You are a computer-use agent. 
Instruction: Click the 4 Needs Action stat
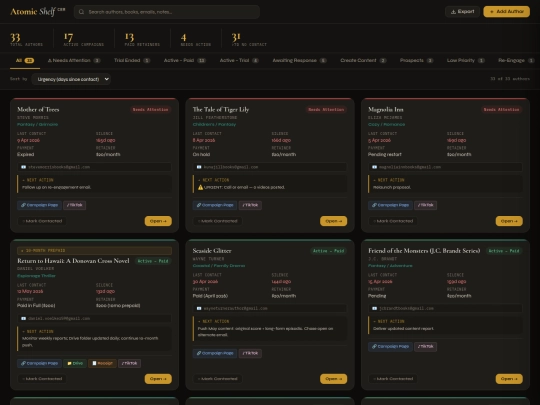196,39
